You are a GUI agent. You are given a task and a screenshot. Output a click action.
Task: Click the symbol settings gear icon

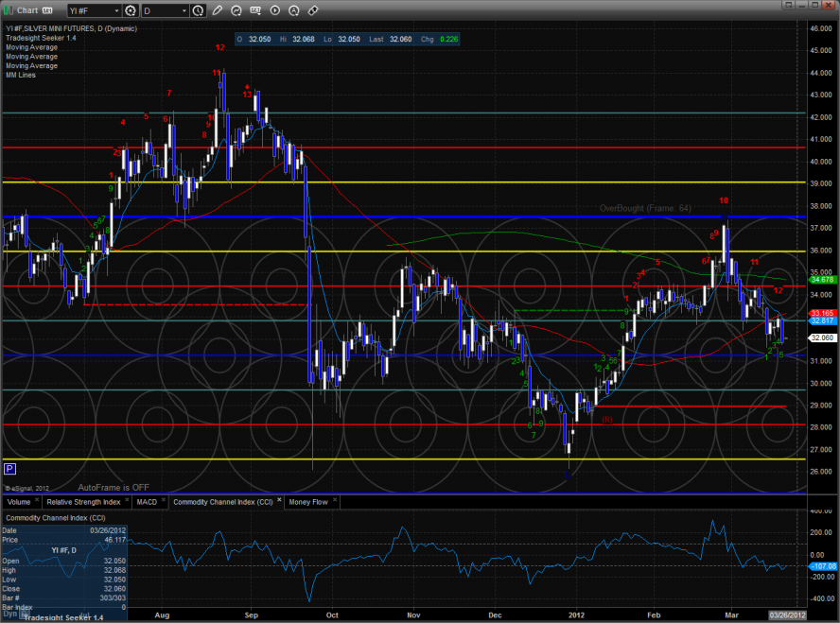(x=130, y=10)
